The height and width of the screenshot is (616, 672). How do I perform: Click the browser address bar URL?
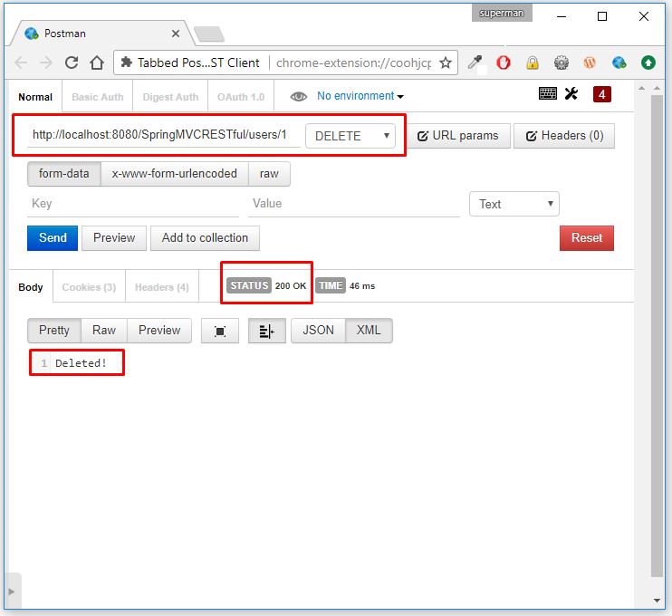point(353,63)
